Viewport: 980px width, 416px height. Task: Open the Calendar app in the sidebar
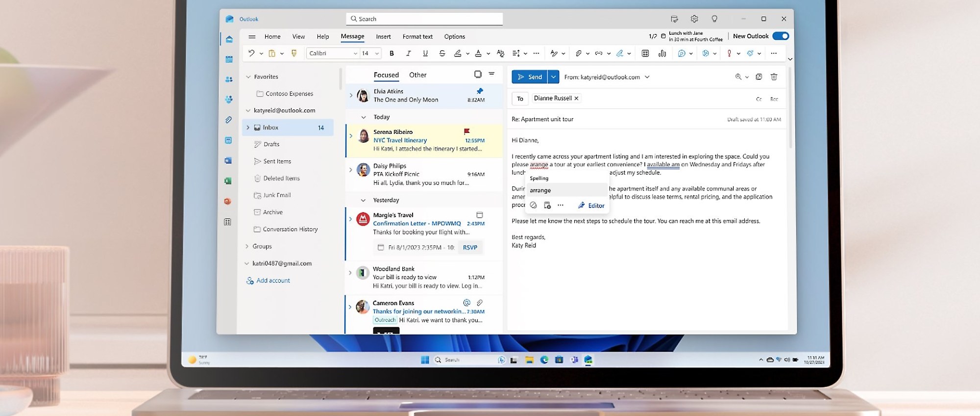(x=229, y=59)
